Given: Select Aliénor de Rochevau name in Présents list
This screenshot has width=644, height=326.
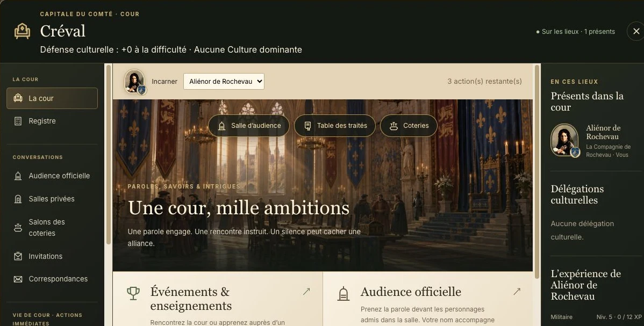Looking at the screenshot, I should [x=603, y=132].
